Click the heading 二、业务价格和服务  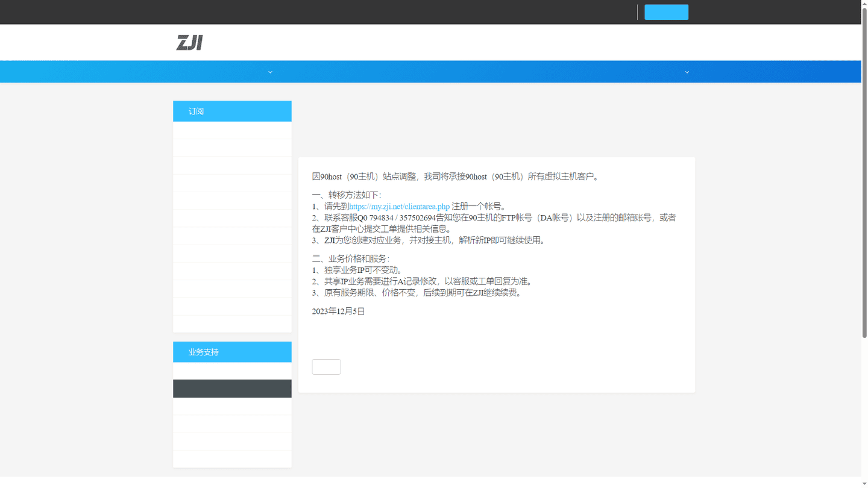click(x=351, y=258)
